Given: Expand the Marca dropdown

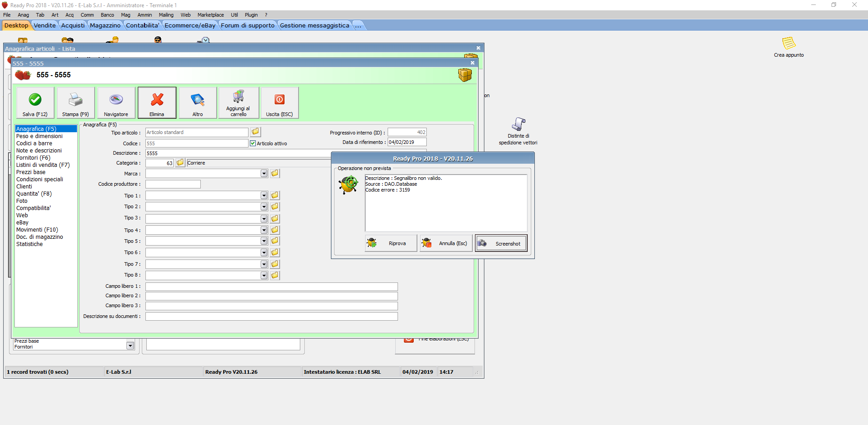Looking at the screenshot, I should tap(264, 174).
